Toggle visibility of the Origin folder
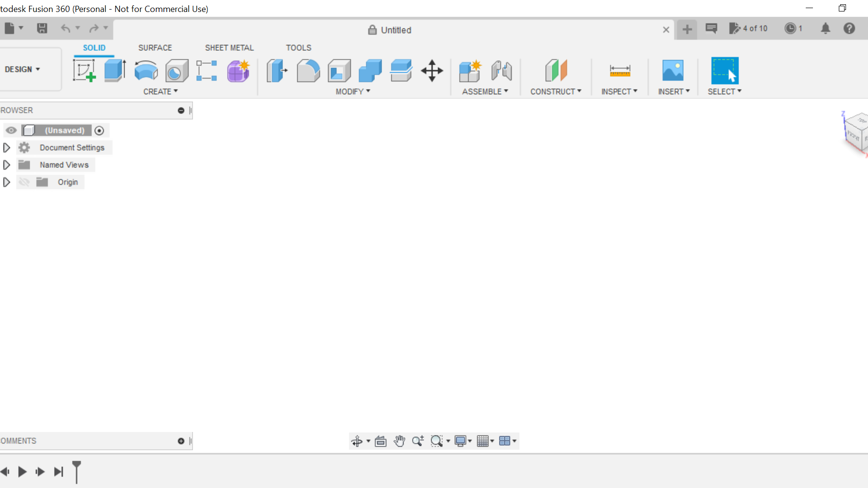This screenshot has width=868, height=488. pos(24,182)
